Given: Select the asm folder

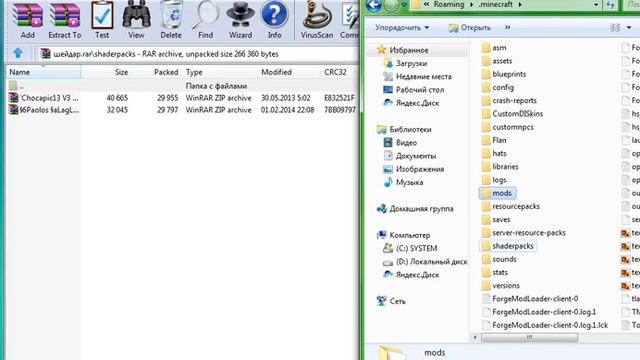Looking at the screenshot, I should (x=499, y=48).
